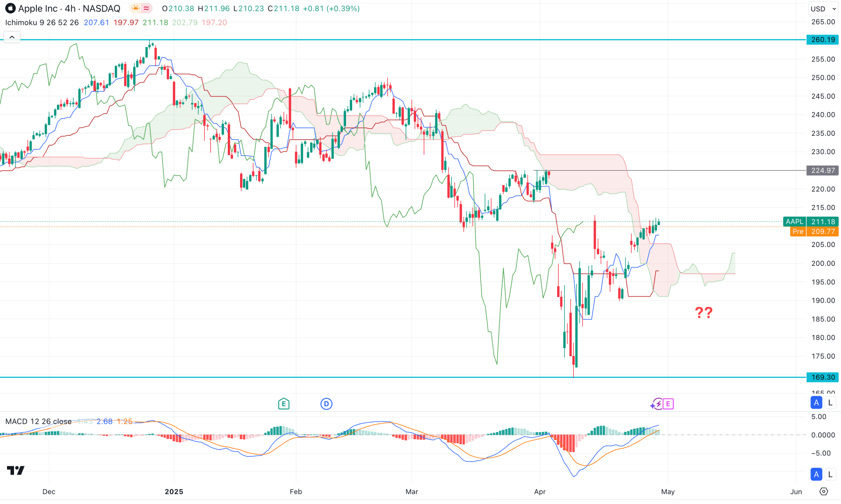Click the Jun label on the time axis

(796, 491)
